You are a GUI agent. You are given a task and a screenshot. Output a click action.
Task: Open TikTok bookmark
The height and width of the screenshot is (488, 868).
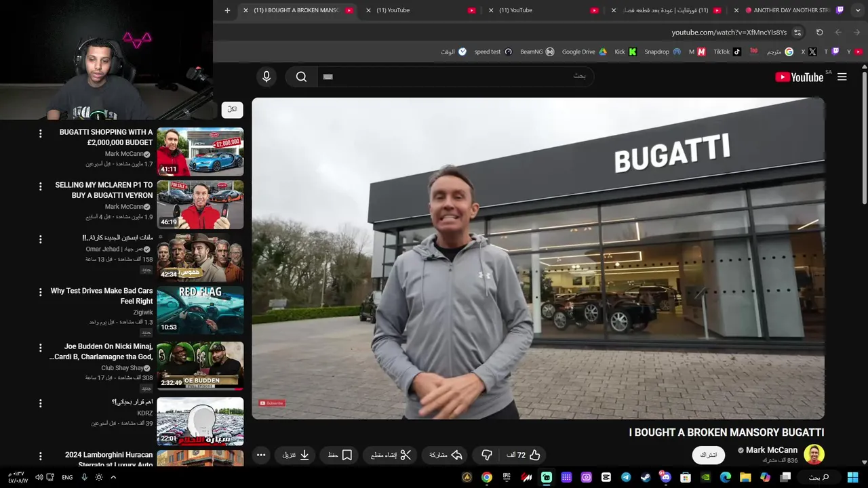pos(727,52)
